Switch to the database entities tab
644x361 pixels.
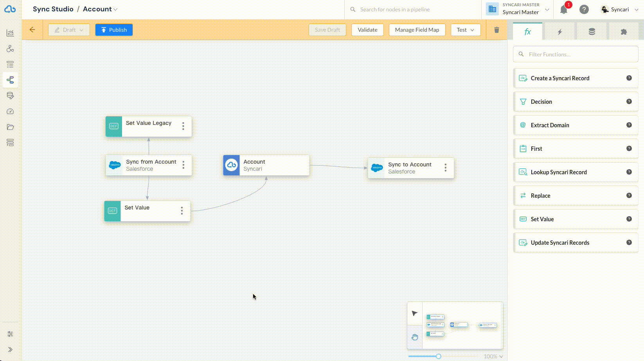592,32
